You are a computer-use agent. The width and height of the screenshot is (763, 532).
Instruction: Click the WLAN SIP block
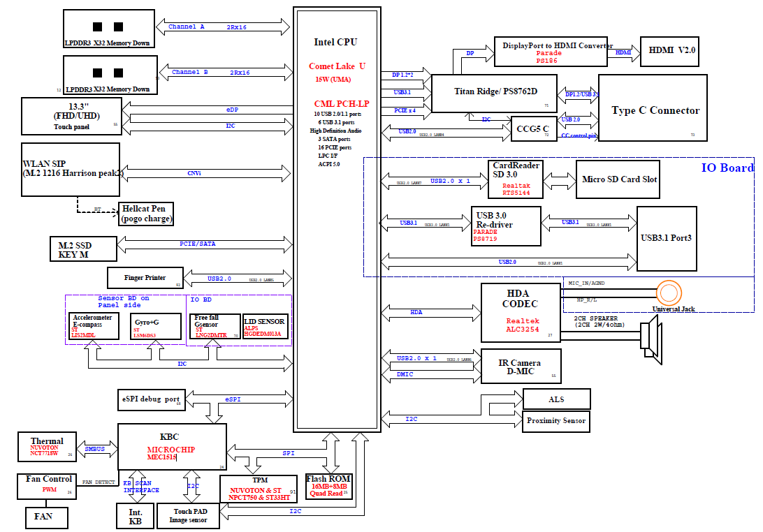click(x=71, y=168)
